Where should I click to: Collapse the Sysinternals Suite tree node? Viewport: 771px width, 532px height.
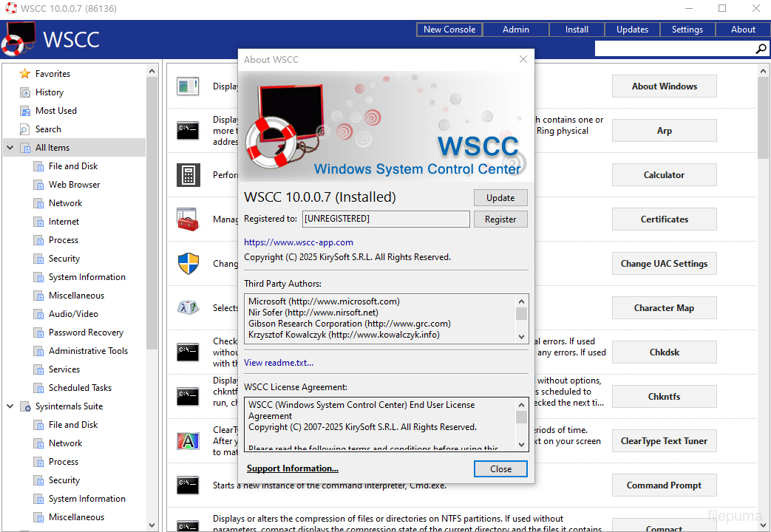click(x=10, y=406)
